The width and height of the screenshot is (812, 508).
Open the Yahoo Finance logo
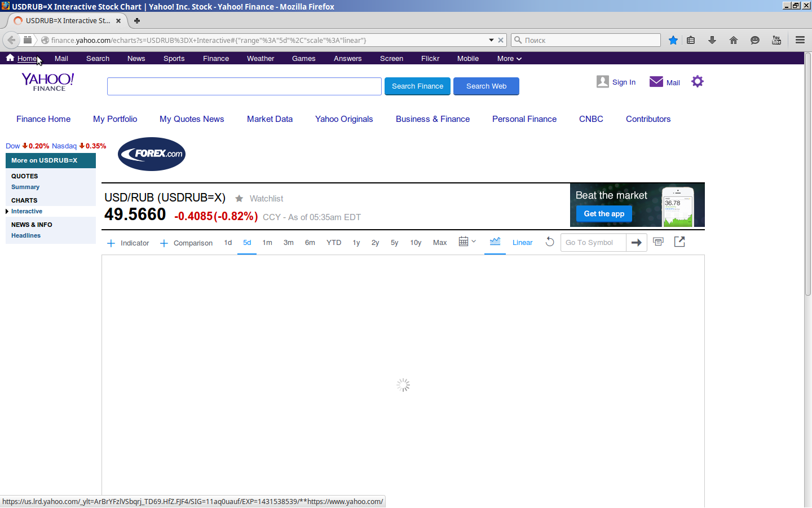click(48, 82)
